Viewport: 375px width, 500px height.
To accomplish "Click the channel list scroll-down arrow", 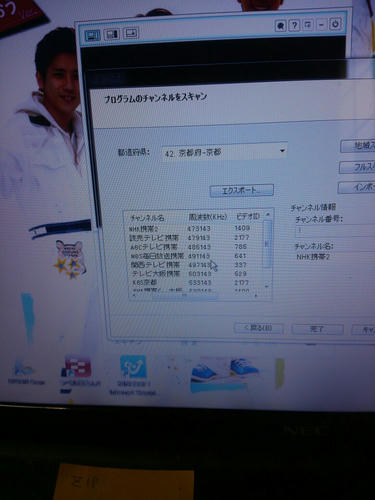I will [267, 287].
